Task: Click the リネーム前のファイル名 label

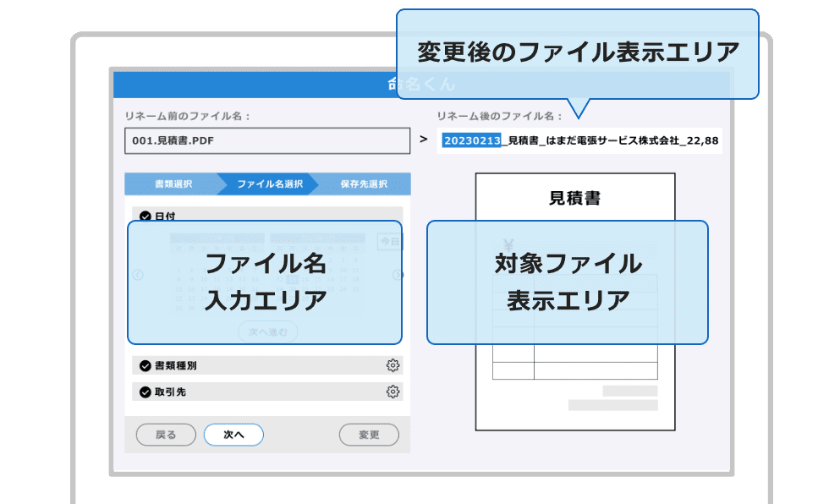Action: (188, 116)
